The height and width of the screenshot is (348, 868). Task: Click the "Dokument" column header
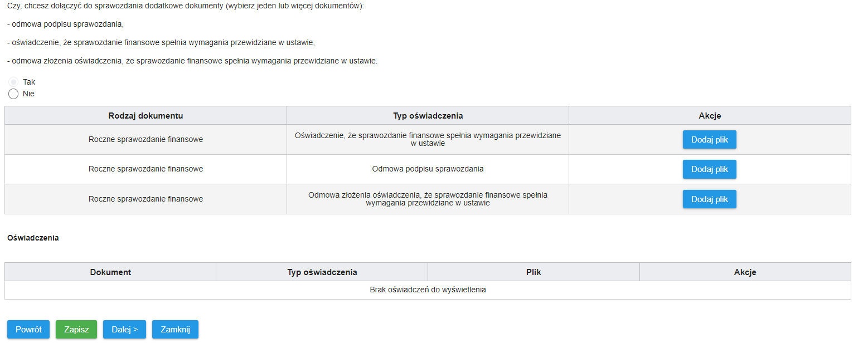[x=110, y=272]
